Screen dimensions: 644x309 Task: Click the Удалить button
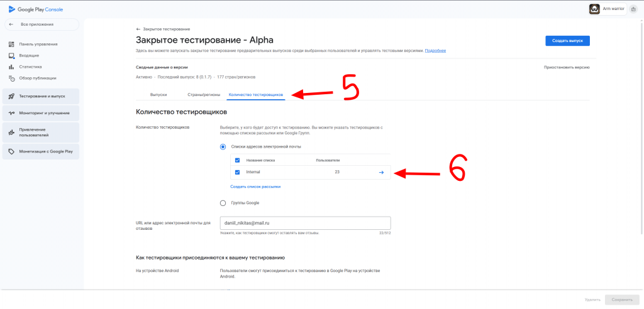(593, 300)
